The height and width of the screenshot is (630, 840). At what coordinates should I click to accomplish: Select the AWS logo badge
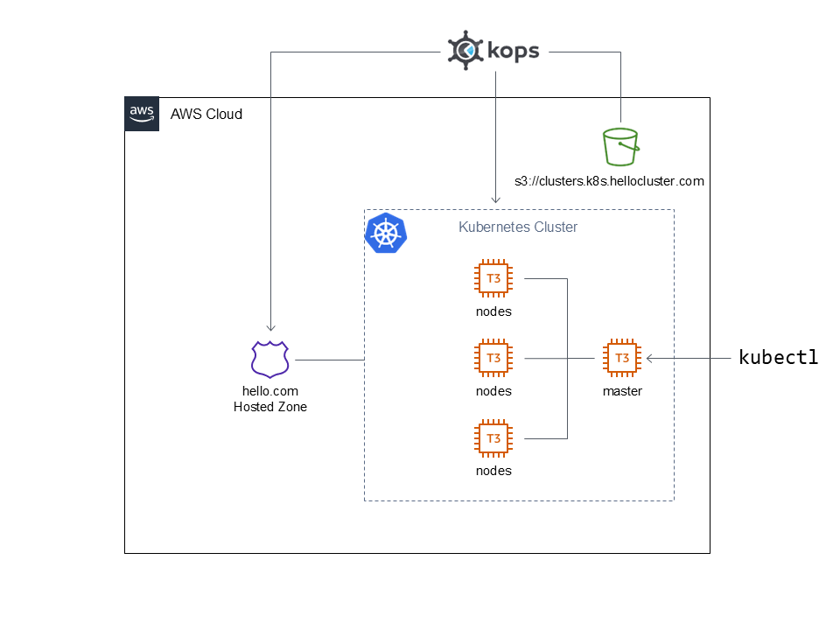[x=142, y=114]
